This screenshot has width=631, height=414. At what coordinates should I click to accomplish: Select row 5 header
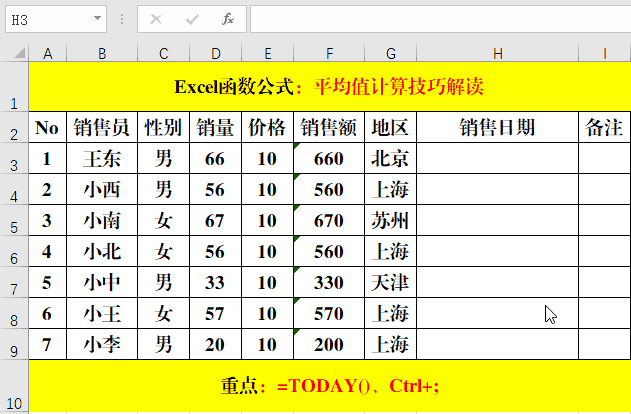(x=14, y=220)
